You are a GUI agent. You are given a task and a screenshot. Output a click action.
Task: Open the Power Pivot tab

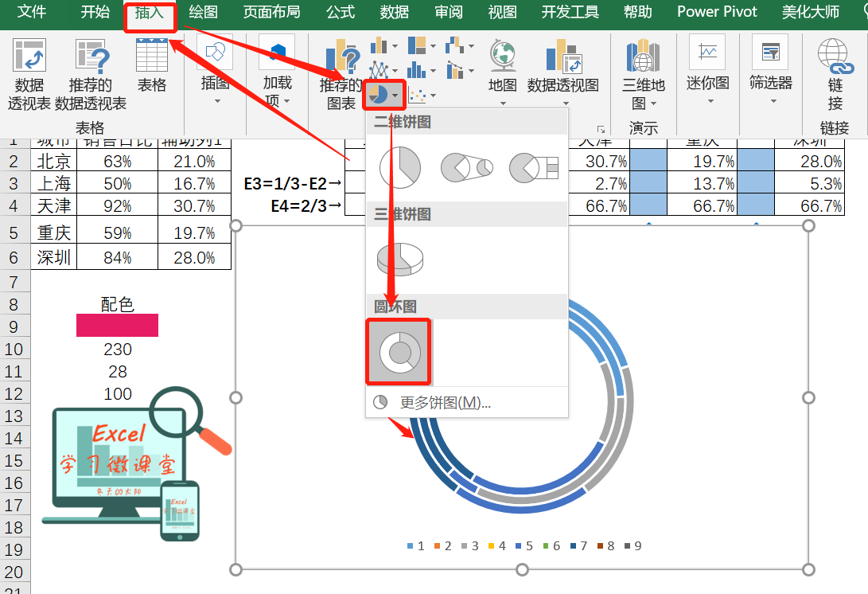(x=717, y=12)
